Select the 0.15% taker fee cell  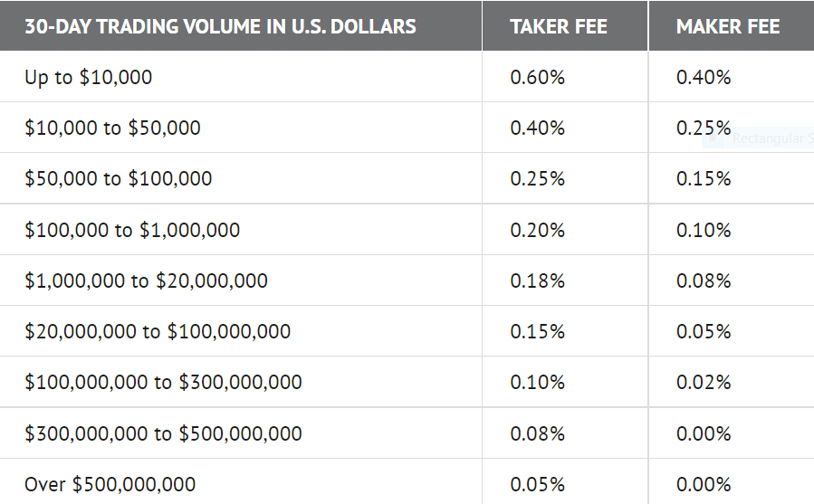pos(537,332)
